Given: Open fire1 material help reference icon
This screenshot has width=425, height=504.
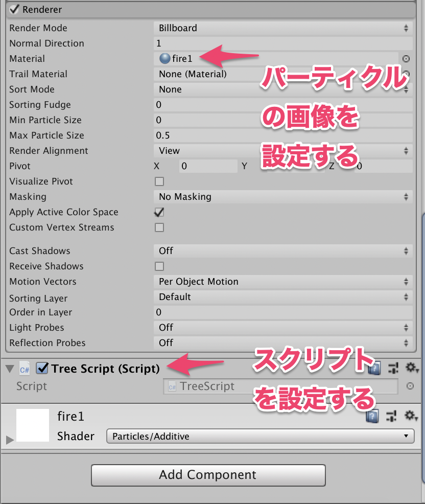Looking at the screenshot, I should coord(372,416).
